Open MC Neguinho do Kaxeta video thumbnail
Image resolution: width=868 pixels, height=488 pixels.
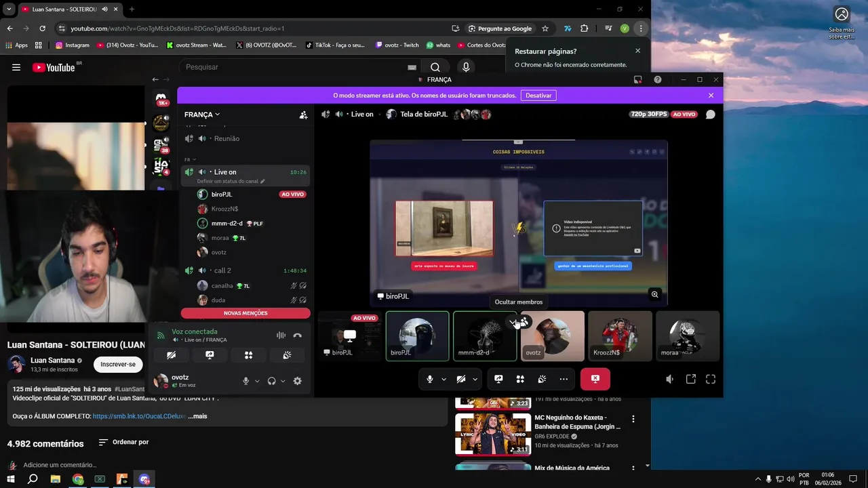pos(493,434)
